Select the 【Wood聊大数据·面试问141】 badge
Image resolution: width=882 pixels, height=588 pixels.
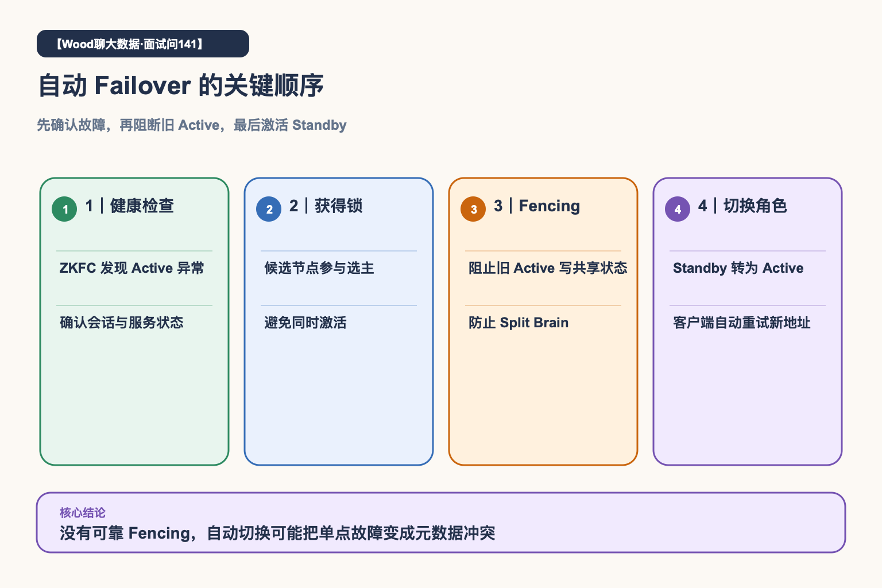(x=143, y=44)
